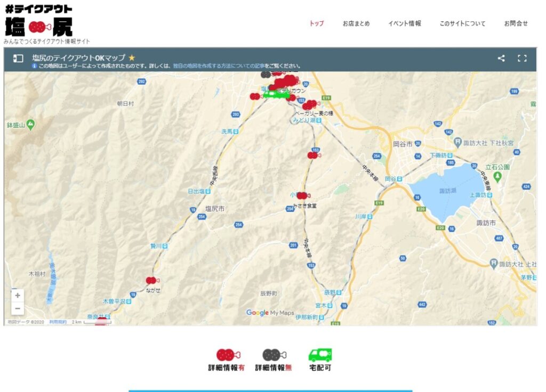Screen dimensions: 546x392
Task: Click the 鉢盛山 mountain pin icon
Action: coord(30,124)
